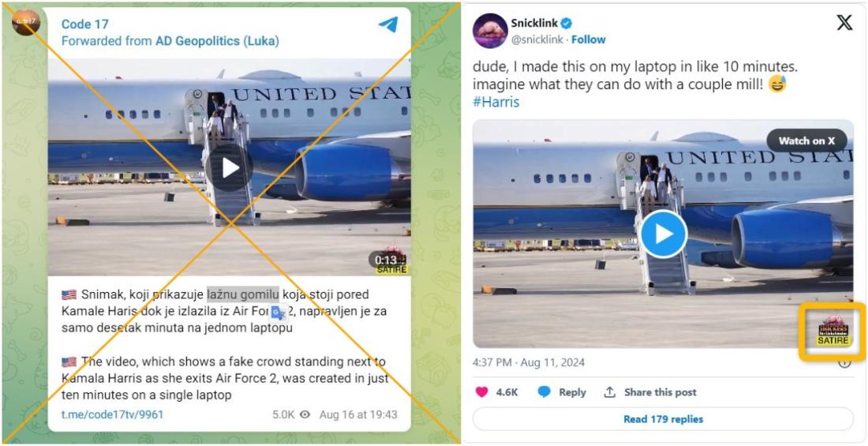Click the Code 17 channel name
This screenshot has height=446, width=868.
(x=84, y=24)
